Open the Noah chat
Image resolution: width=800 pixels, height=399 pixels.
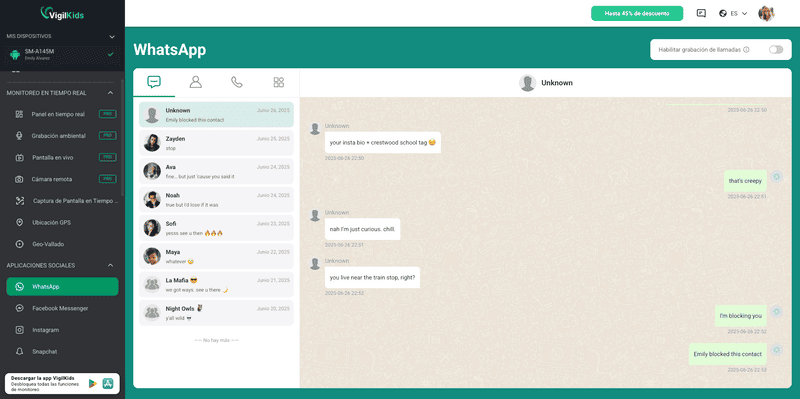tap(216, 200)
